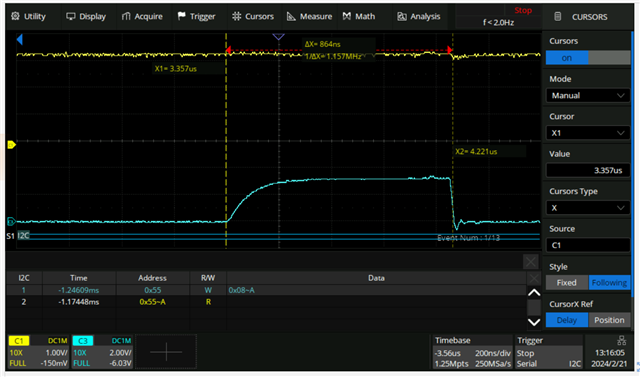Click the Acquire waveform icon
The image size is (640, 377).
126,16
